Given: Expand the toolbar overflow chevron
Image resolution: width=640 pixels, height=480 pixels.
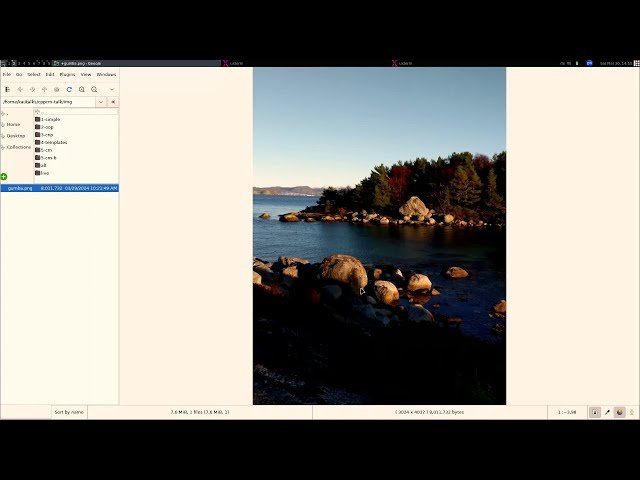Looking at the screenshot, I should tap(112, 89).
